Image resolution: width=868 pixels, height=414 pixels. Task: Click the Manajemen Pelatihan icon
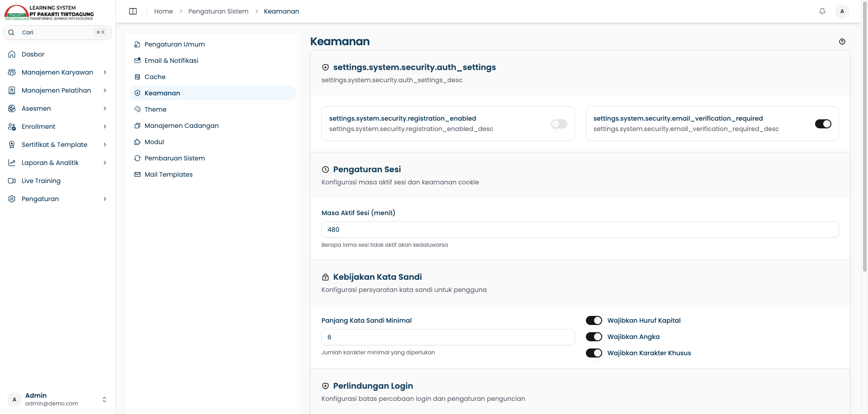(x=12, y=90)
